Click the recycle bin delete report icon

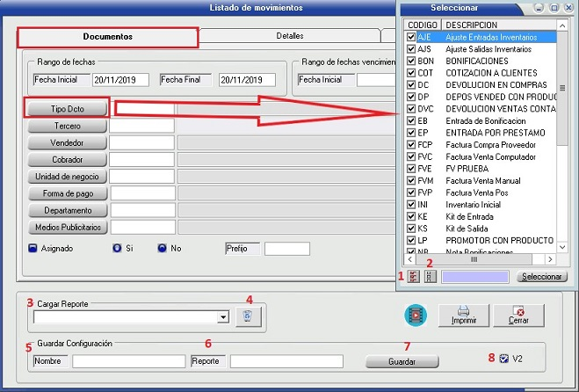pos(247,317)
